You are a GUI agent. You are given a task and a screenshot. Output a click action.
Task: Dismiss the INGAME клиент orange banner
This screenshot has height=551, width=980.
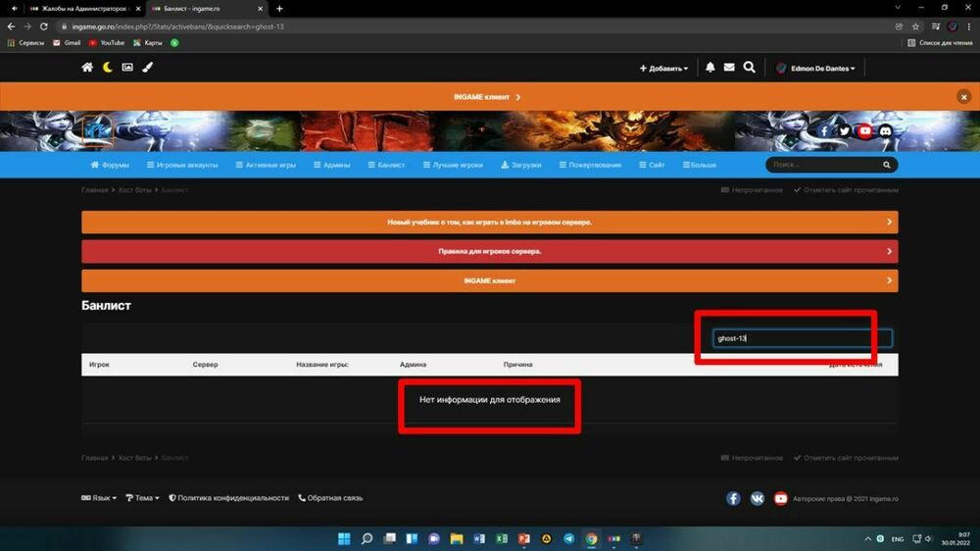point(963,97)
